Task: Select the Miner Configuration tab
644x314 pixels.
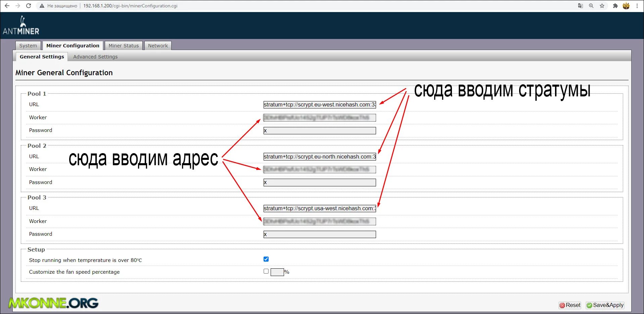Action: coord(73,46)
